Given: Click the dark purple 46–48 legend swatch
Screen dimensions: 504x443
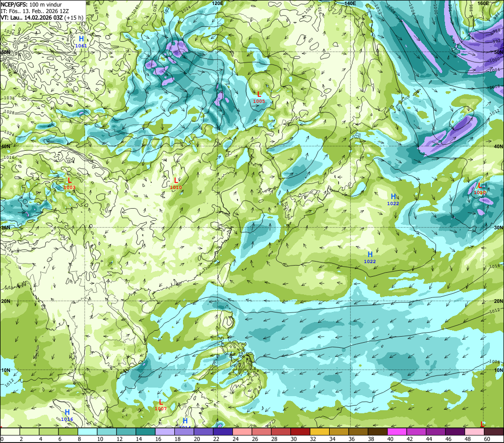Looking at the screenshot, I should (x=456, y=432).
